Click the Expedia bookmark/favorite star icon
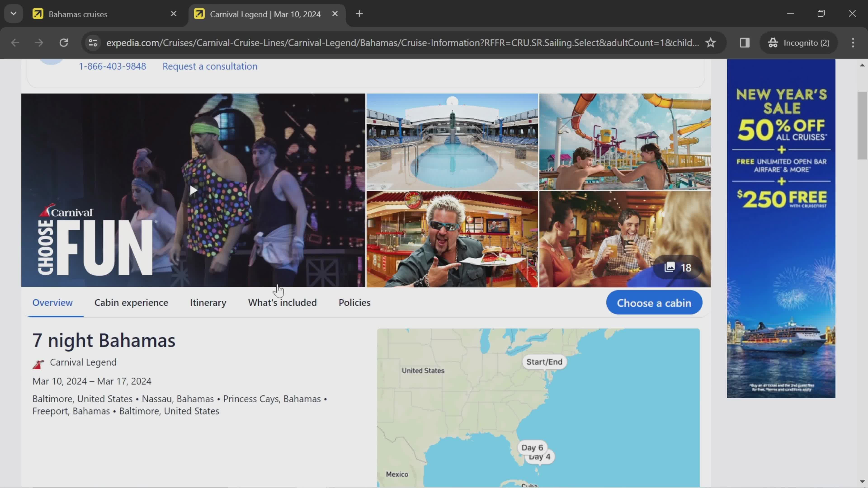The image size is (868, 488). 711,42
